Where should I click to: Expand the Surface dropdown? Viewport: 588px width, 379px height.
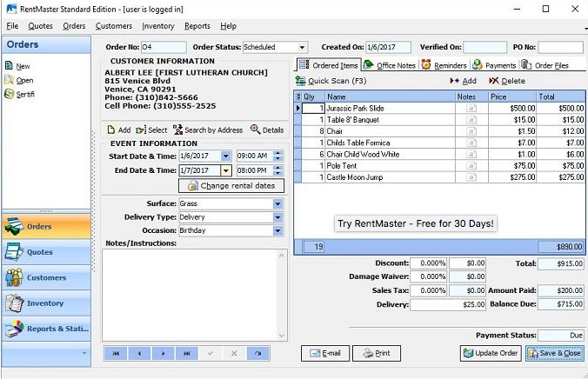(x=277, y=204)
